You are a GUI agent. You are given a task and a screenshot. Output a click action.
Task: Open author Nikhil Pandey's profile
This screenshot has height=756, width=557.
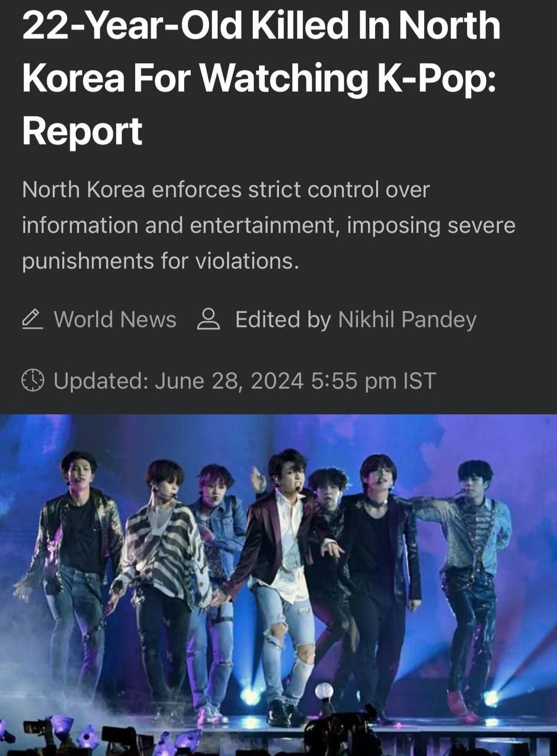(x=407, y=320)
